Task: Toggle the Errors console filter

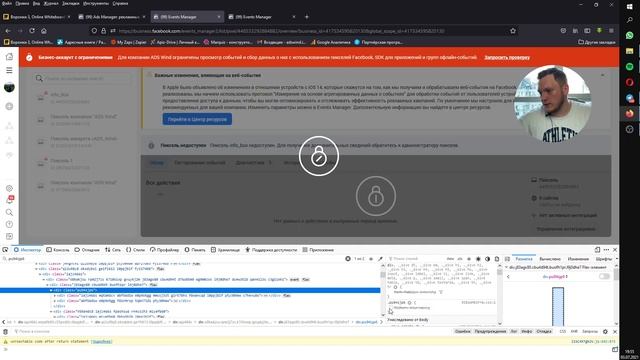Action: pos(462,331)
